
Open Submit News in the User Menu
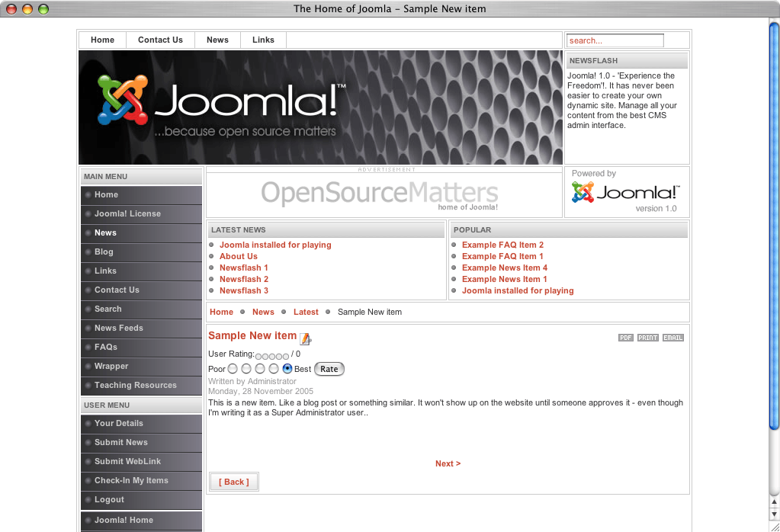coord(141,443)
